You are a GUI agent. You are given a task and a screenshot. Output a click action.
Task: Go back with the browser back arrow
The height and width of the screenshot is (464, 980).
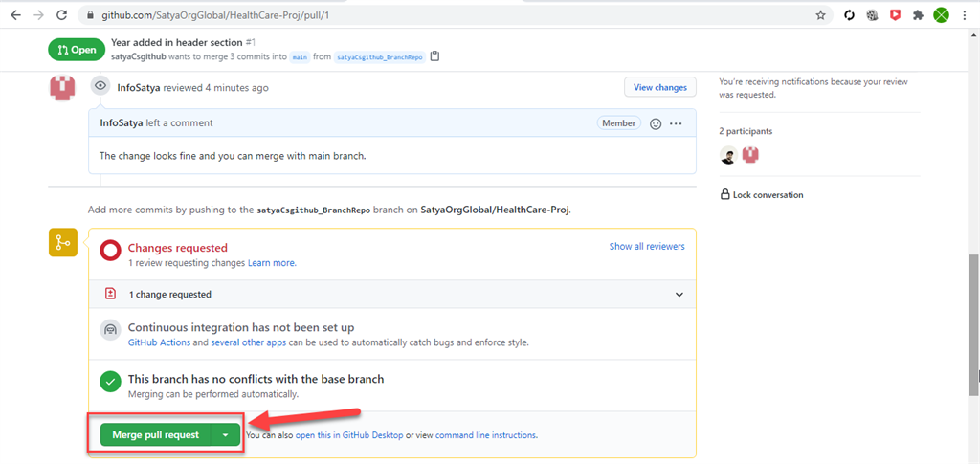16,15
